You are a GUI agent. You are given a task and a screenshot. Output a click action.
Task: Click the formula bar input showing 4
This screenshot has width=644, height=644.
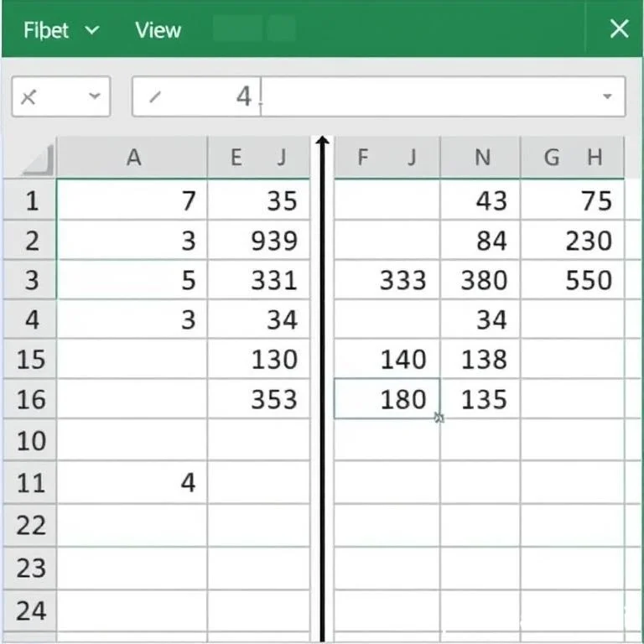click(x=377, y=97)
